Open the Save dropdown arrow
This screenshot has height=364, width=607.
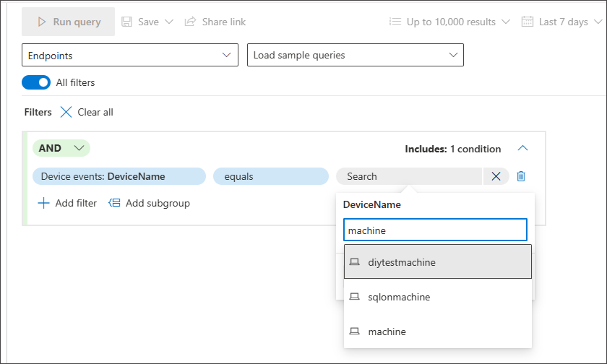pyautogui.click(x=169, y=22)
